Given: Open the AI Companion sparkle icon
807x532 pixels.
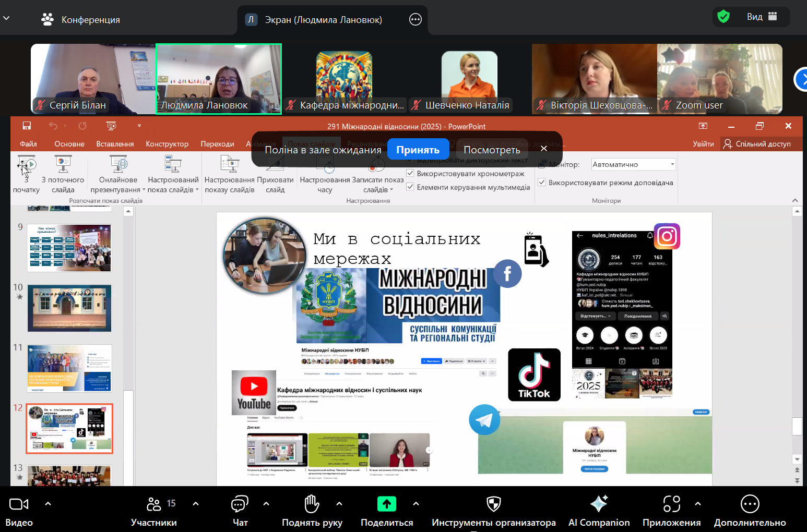Looking at the screenshot, I should coord(599,504).
